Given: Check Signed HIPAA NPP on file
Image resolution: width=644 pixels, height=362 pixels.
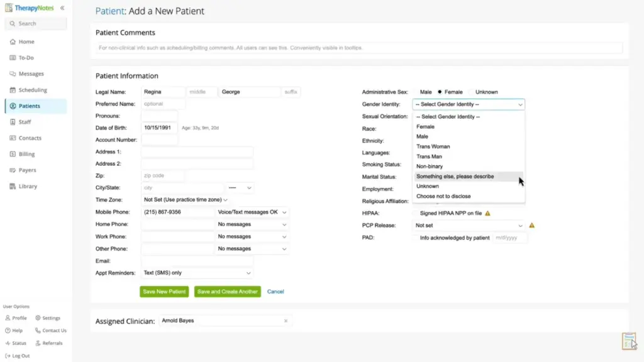Looking at the screenshot, I should tap(416, 214).
